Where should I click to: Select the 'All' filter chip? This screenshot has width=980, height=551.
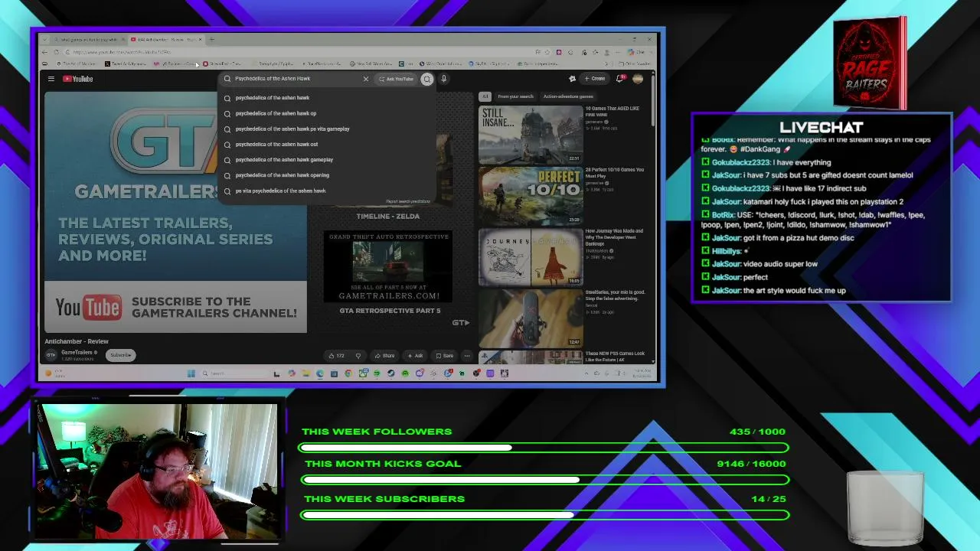[x=485, y=96]
